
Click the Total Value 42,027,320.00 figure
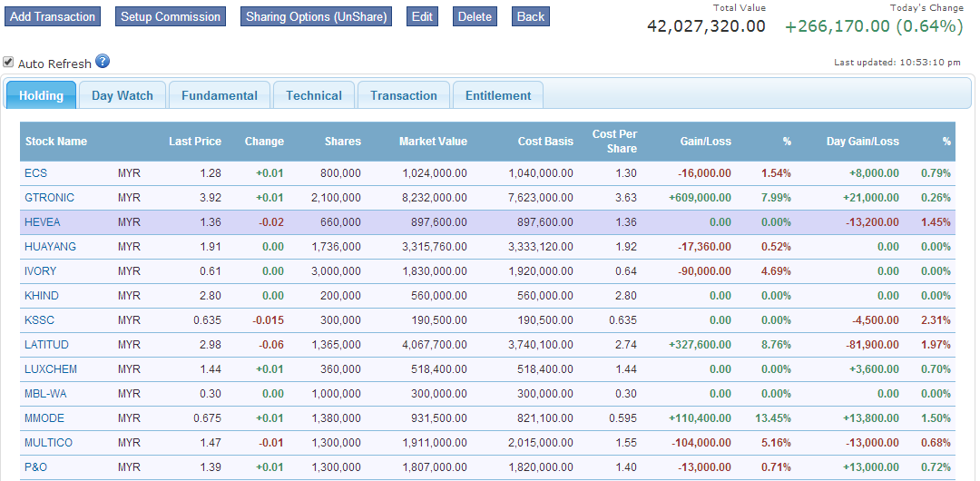[706, 26]
